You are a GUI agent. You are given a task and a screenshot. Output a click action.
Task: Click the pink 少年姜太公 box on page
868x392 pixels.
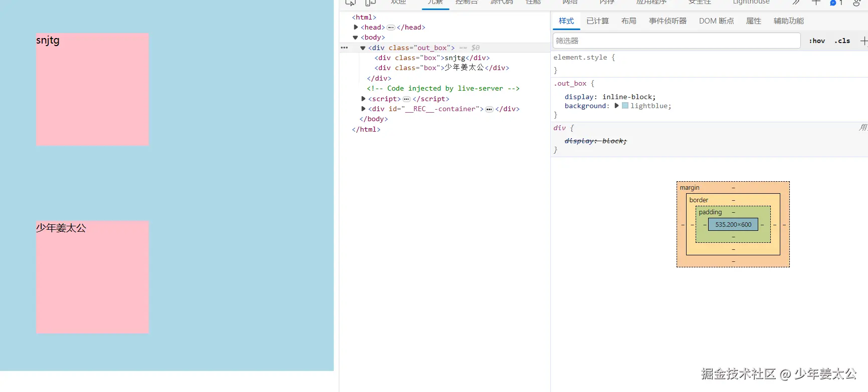(x=92, y=277)
